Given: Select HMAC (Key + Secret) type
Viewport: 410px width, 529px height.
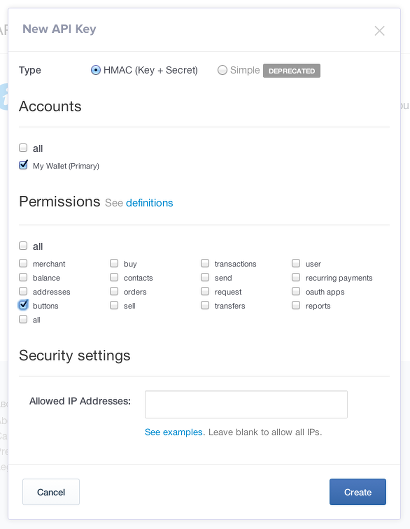Looking at the screenshot, I should point(96,70).
